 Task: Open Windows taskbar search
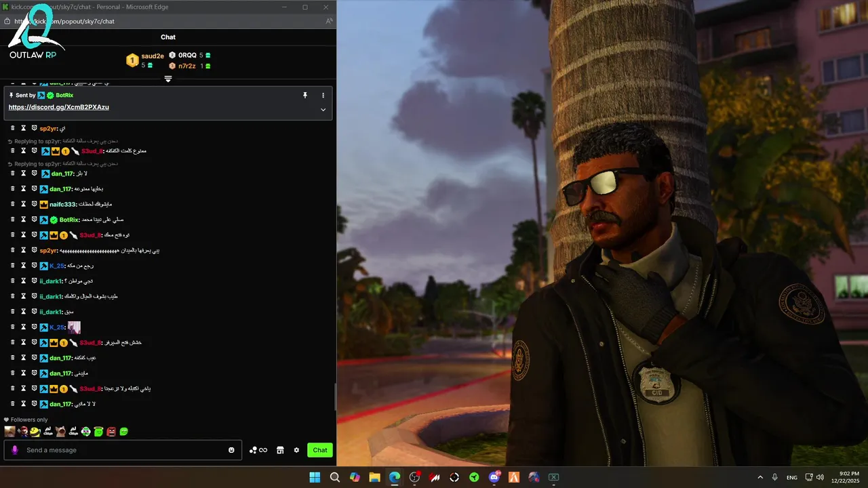coord(335,477)
